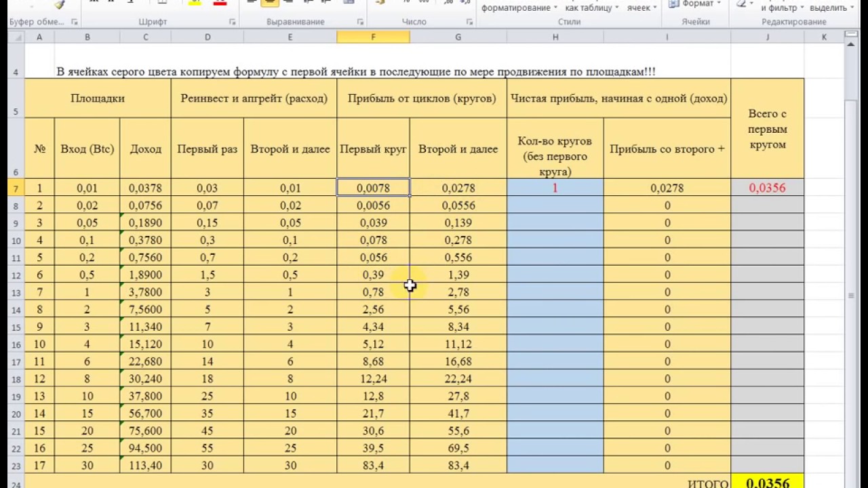The width and height of the screenshot is (868, 488).
Task: Click the Площадки header cell
Action: [x=98, y=98]
